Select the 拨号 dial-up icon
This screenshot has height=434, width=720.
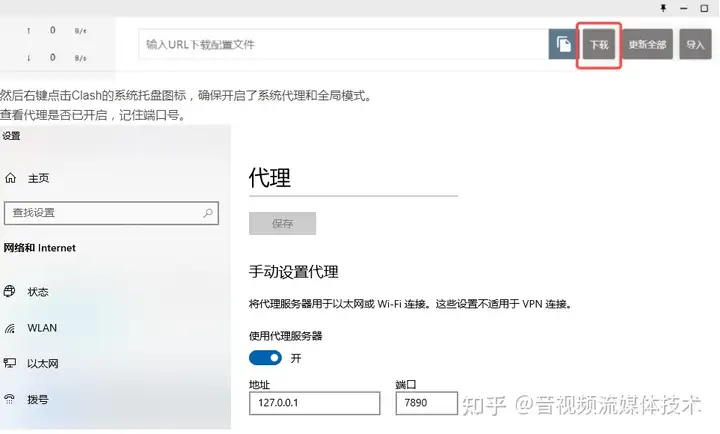click(10, 399)
